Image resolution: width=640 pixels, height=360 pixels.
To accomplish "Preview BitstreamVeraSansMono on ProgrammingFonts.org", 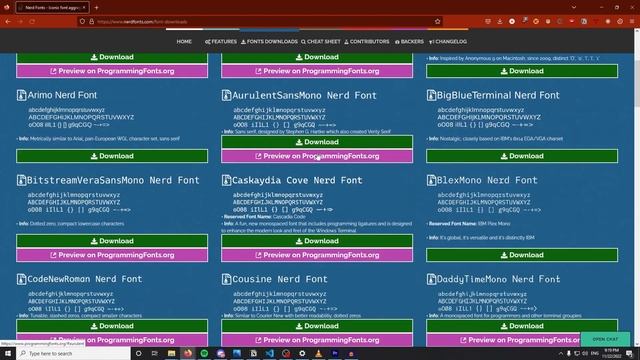I will point(112,255).
